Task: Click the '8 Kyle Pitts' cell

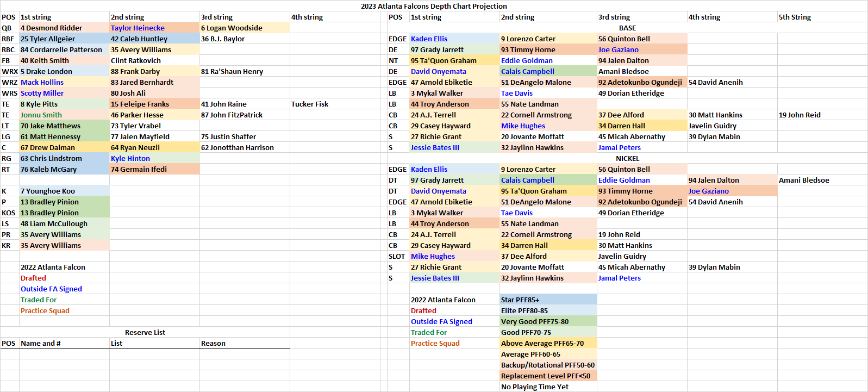Action: (64, 104)
